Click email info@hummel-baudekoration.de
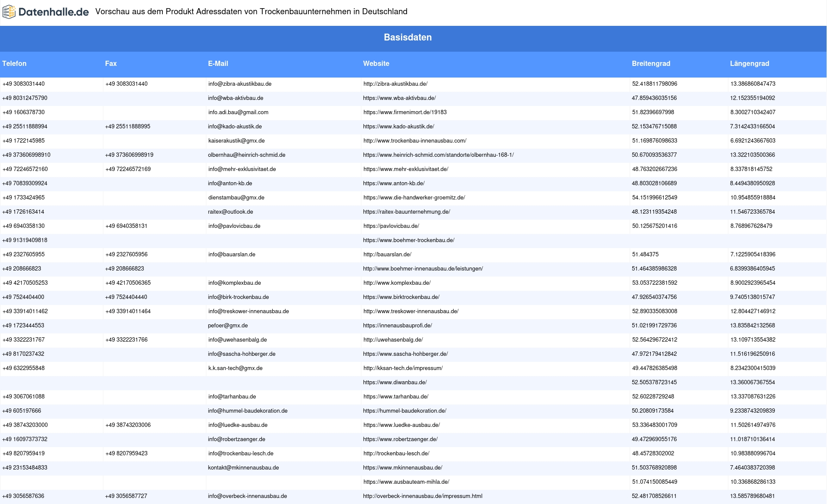Image resolution: width=827 pixels, height=504 pixels. [x=248, y=411]
